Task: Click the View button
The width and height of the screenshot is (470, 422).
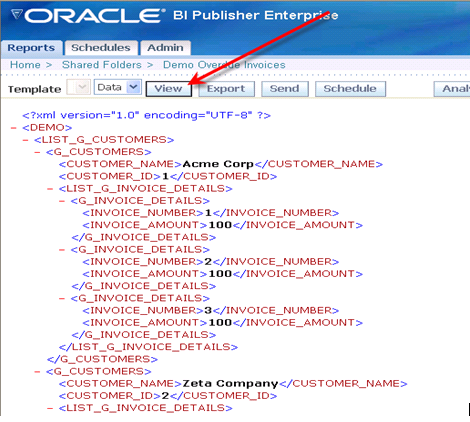Action: coord(169,89)
